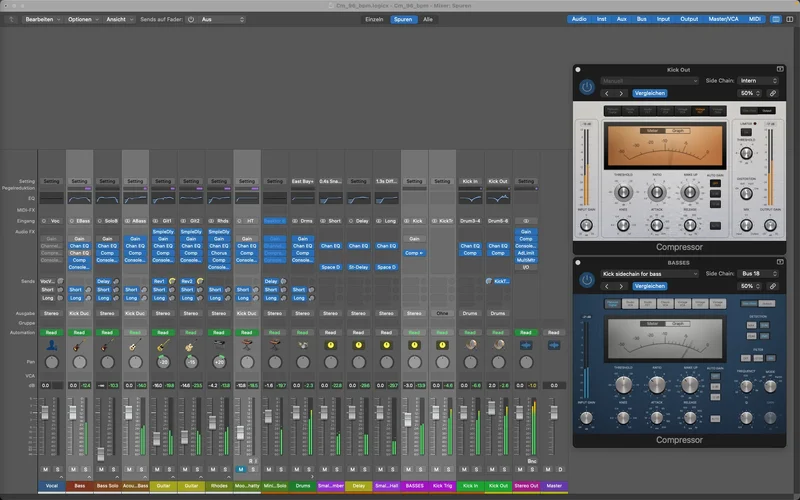Switch to the wide channel strip view icon
The height and width of the screenshot is (500, 800).
(x=790, y=19)
